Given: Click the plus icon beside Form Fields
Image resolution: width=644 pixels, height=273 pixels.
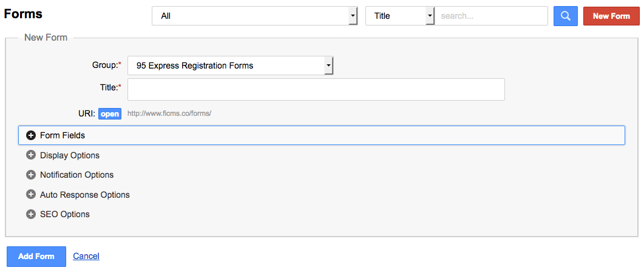Looking at the screenshot, I should (x=31, y=135).
